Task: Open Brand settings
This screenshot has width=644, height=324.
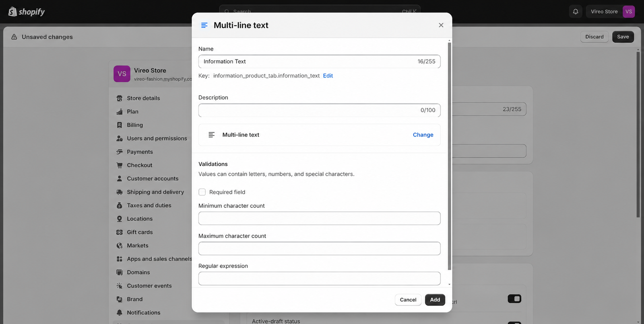Action: click(135, 299)
